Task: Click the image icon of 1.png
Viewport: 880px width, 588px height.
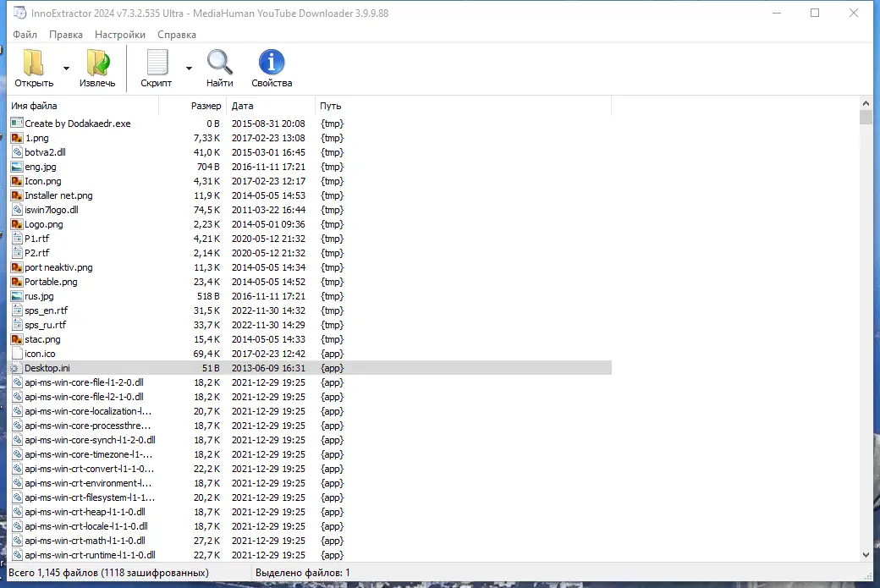Action: (17, 137)
